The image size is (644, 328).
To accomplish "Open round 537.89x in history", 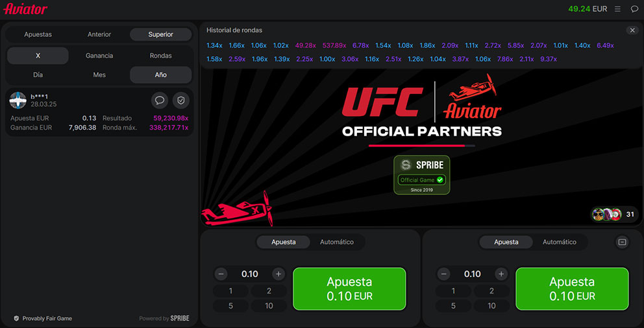I will point(334,45).
